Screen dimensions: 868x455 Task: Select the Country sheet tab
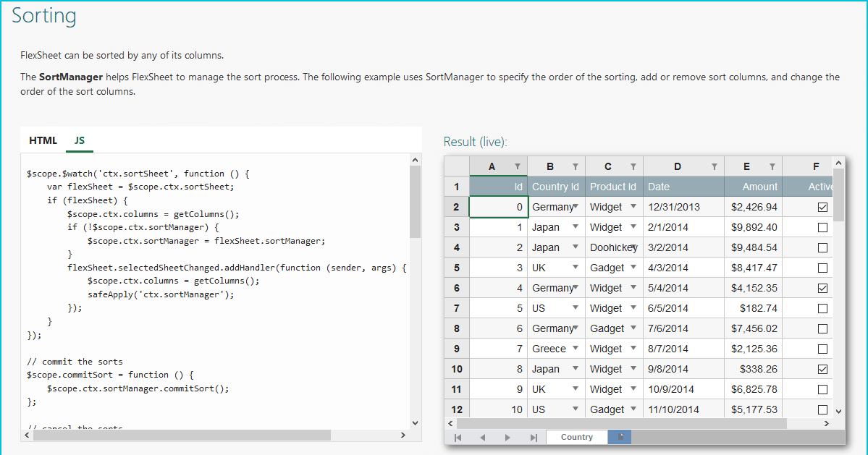tap(576, 437)
